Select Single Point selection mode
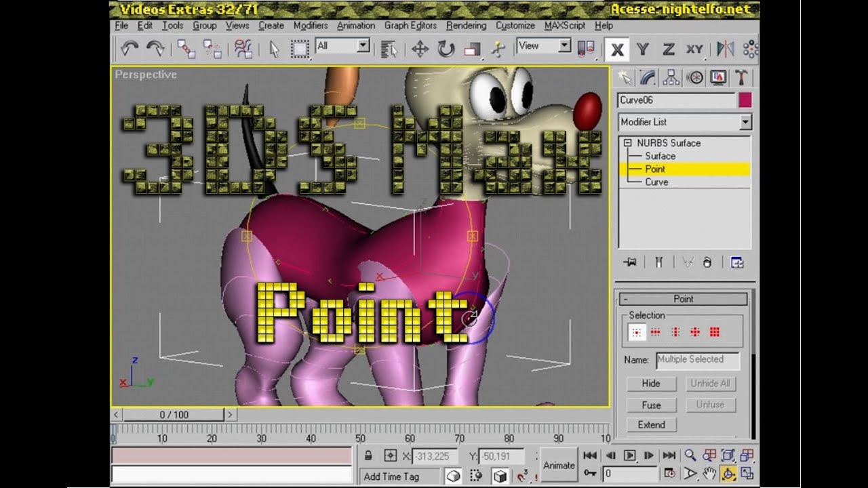This screenshot has width=868, height=488. (636, 332)
